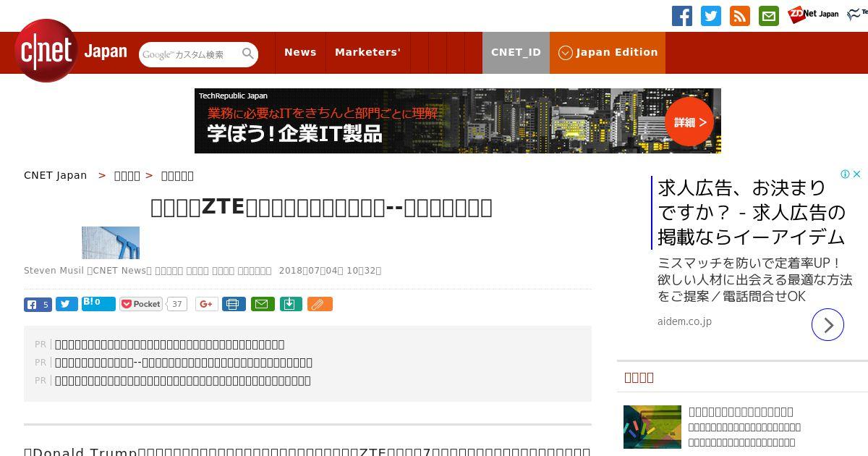This screenshot has width=868, height=456.
Task: Open the TechRepublic Japan banner ad
Action: point(458,121)
